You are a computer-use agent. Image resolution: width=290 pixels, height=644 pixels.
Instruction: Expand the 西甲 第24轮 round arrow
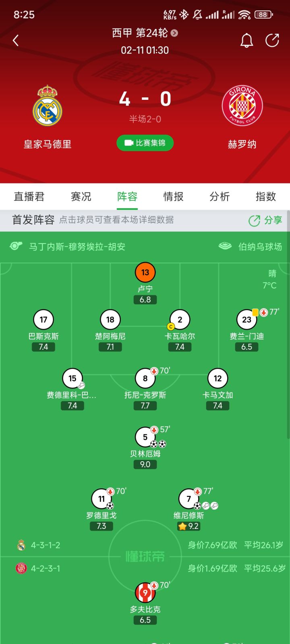pos(174,33)
